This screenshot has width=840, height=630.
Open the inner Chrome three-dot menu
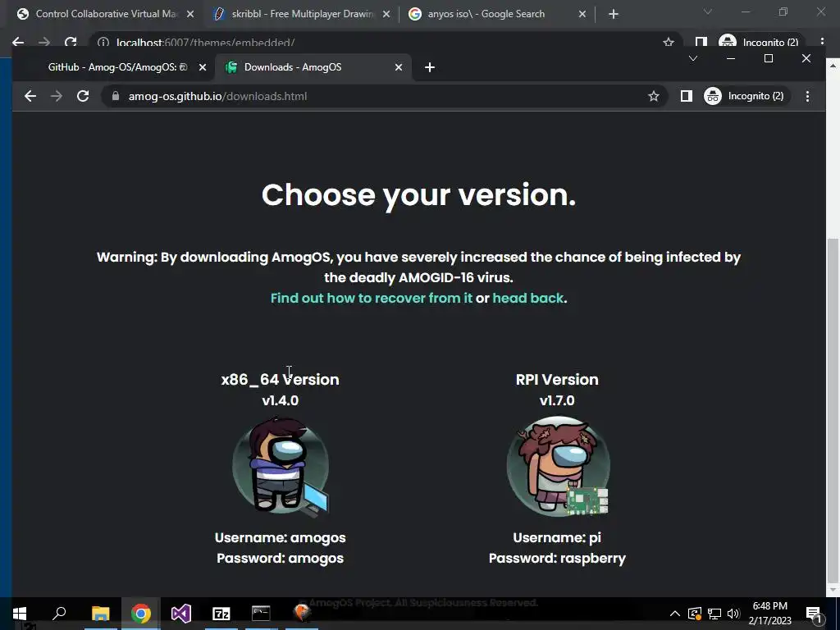[807, 96]
